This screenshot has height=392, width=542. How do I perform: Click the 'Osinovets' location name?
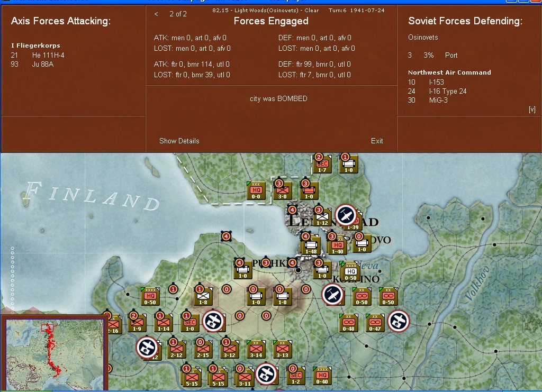[x=423, y=38]
